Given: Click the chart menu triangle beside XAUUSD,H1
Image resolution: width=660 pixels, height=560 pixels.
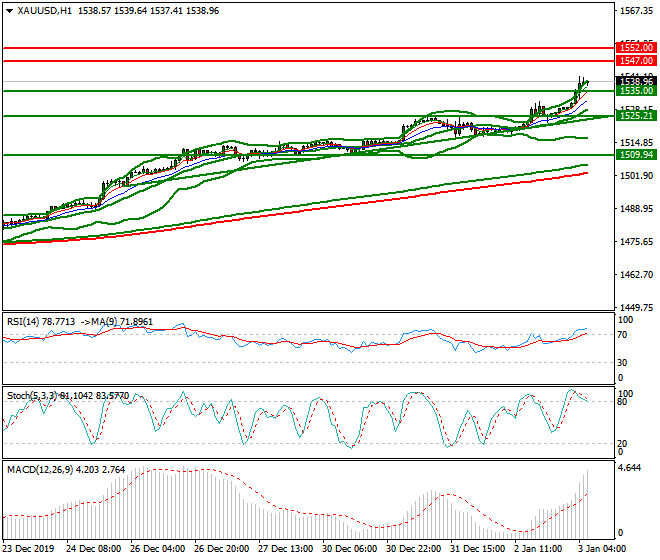Looking at the screenshot, I should pyautogui.click(x=9, y=11).
